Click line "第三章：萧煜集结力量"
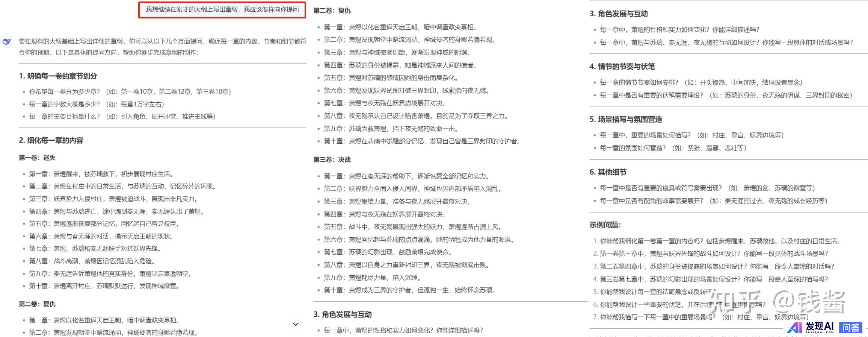The image size is (868, 337). tap(397, 202)
